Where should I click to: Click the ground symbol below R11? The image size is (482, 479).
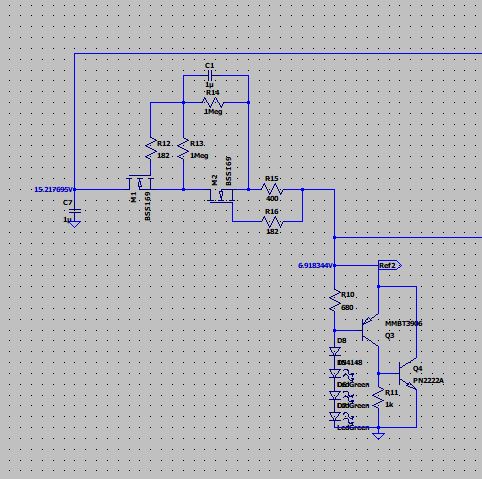click(x=378, y=436)
